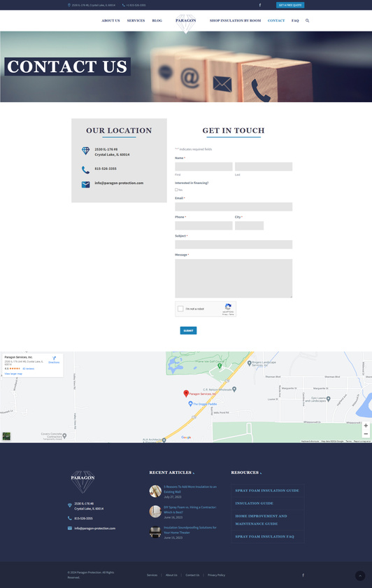Submit the contact form

188,330
